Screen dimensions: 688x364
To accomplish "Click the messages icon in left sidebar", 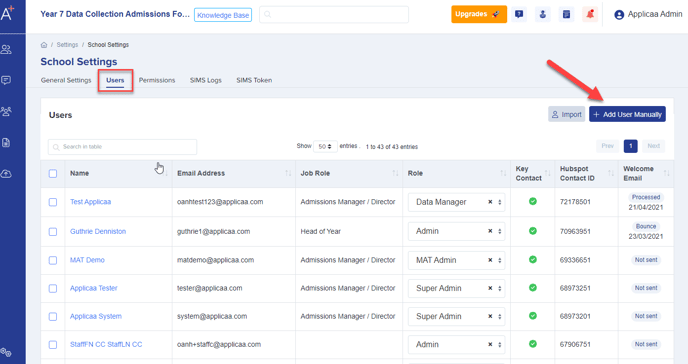I will click(x=6, y=80).
